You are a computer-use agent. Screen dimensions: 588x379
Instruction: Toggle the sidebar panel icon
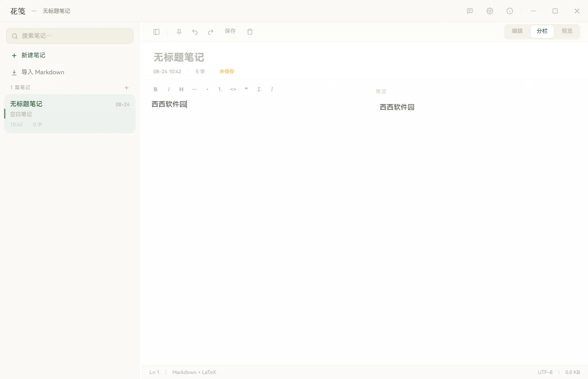click(x=156, y=32)
